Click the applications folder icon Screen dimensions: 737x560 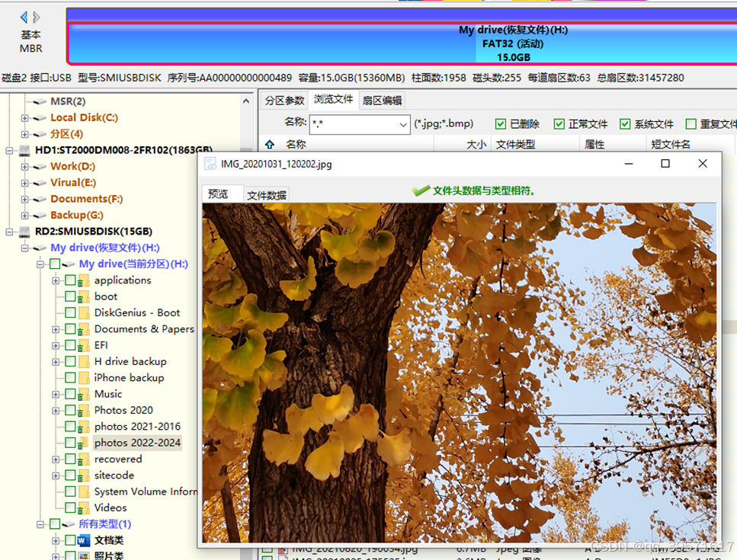[84, 280]
